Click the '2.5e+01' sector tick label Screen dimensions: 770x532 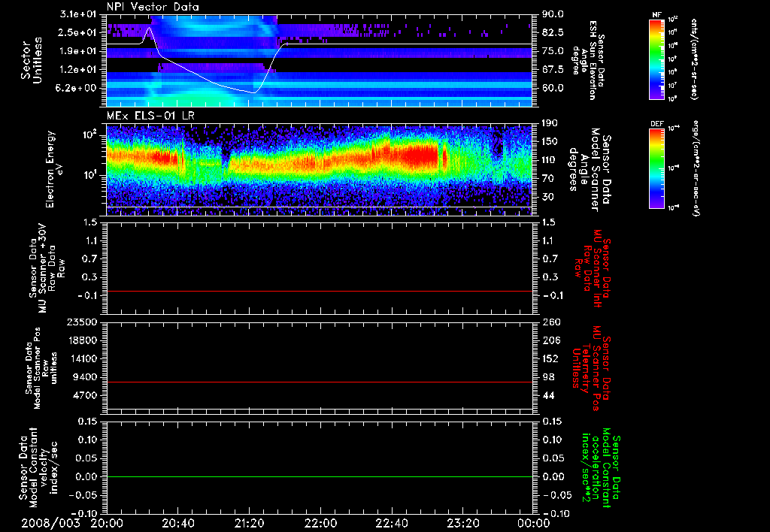click(x=78, y=32)
